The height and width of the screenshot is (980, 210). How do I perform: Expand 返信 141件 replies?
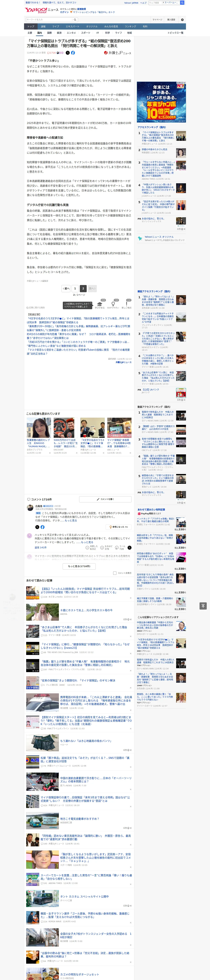tap(40, 547)
